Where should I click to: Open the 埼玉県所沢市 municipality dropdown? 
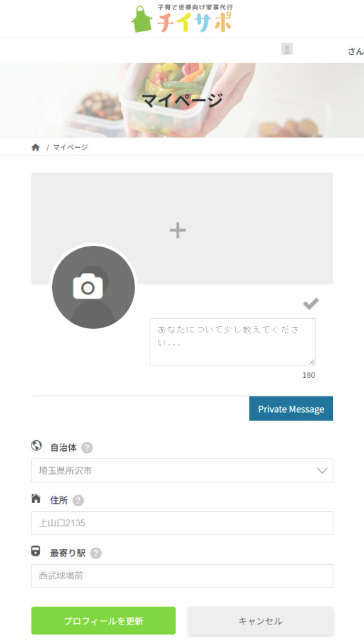(x=182, y=470)
